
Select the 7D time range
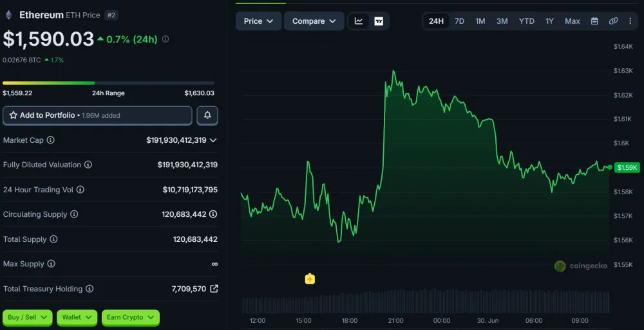460,21
